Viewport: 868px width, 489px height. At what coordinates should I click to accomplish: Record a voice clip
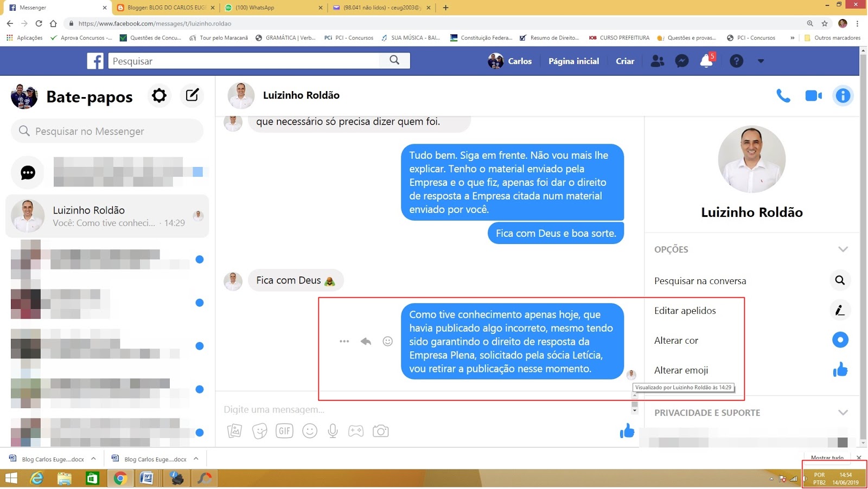click(333, 431)
